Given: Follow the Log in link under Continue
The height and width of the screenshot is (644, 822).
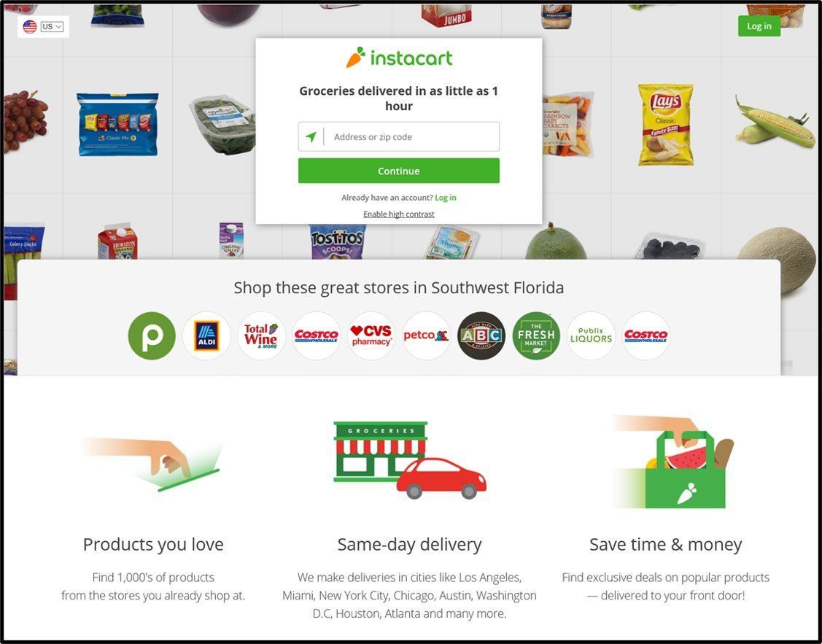Looking at the screenshot, I should click(446, 198).
